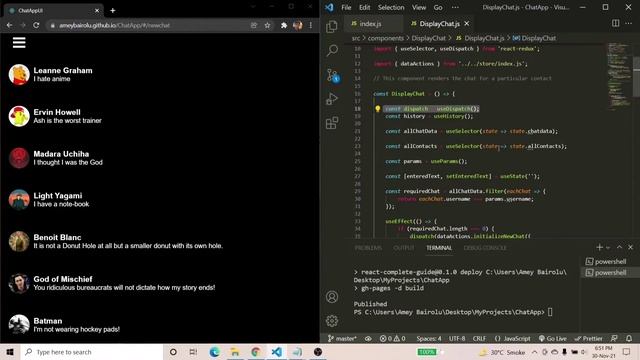
Task: Open Source Control view in activity bar
Action: click(x=332, y=75)
